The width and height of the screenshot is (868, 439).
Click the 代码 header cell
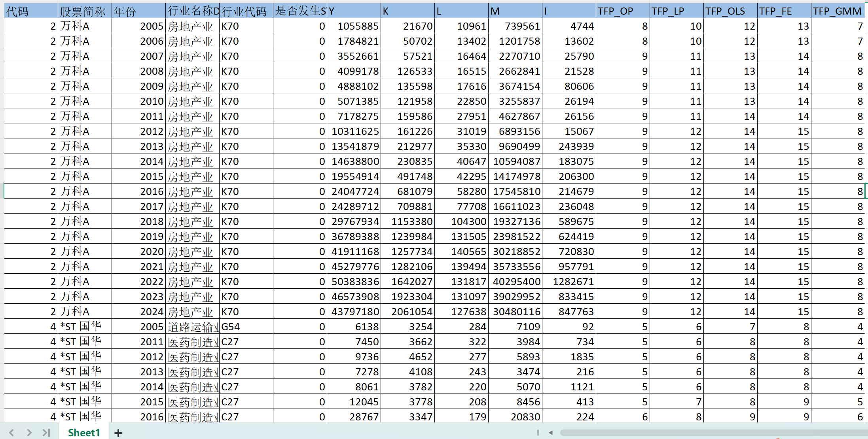[30, 11]
